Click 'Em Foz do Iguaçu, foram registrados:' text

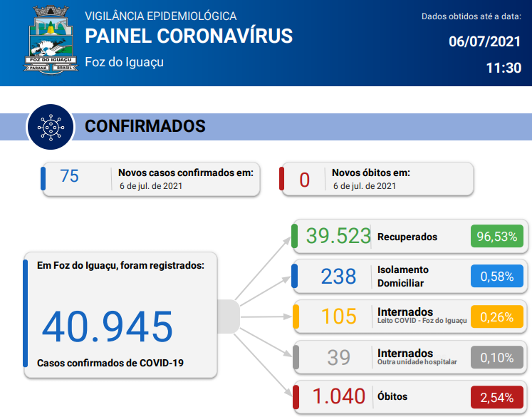point(120,266)
